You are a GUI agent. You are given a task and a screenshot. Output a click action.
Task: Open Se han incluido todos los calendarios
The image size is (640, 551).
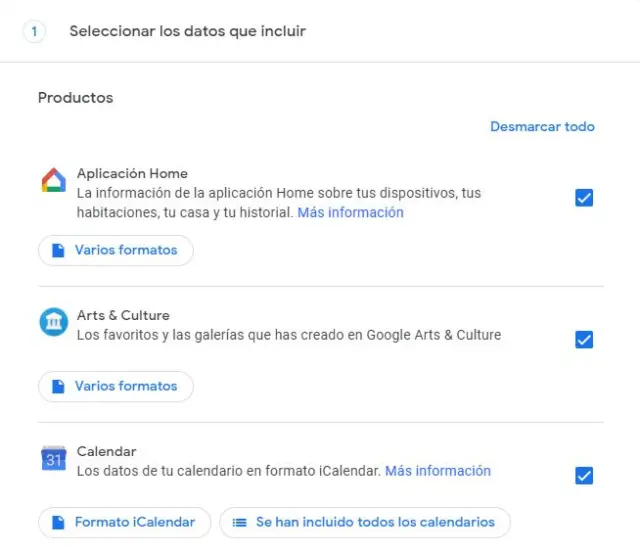365,522
